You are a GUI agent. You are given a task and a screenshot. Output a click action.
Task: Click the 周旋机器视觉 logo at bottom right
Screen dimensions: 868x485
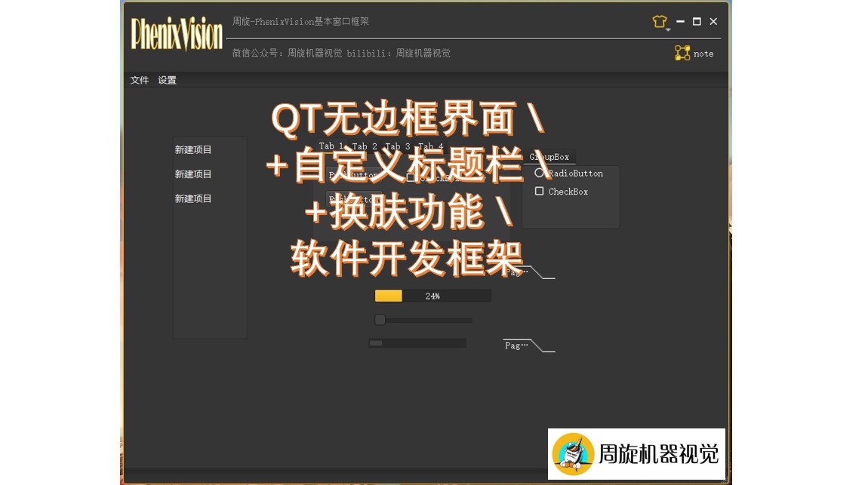click(636, 454)
